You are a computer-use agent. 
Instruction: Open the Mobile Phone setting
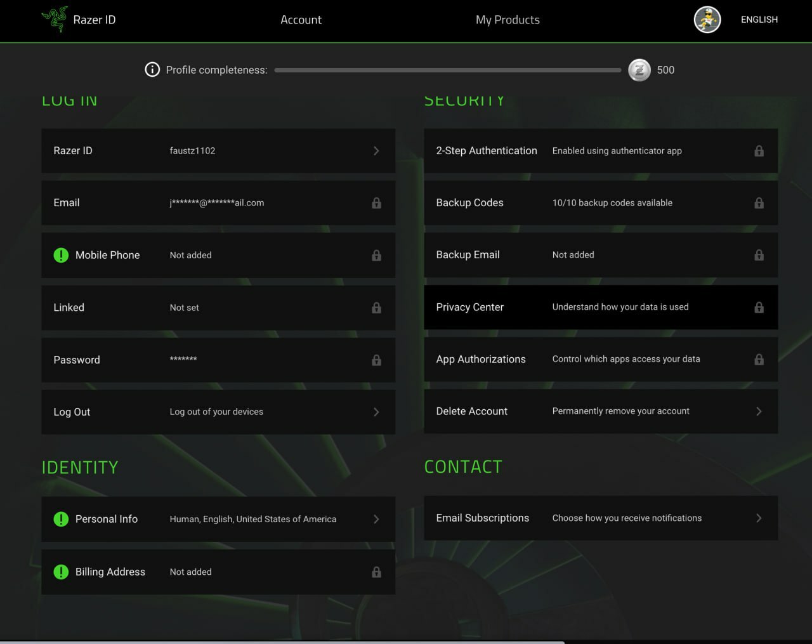tap(218, 255)
